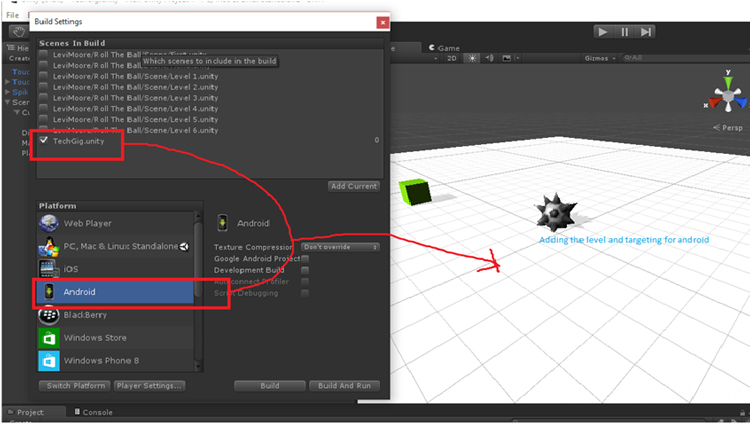The height and width of the screenshot is (423, 750).
Task: Check Level 1.unity scene checkbox
Action: [x=44, y=76]
